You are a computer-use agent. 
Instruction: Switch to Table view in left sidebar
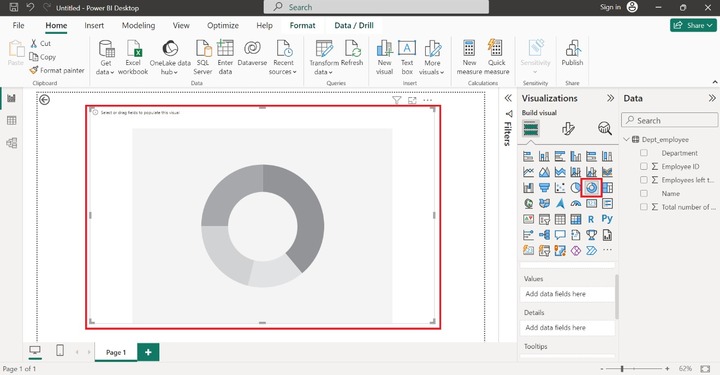point(11,121)
